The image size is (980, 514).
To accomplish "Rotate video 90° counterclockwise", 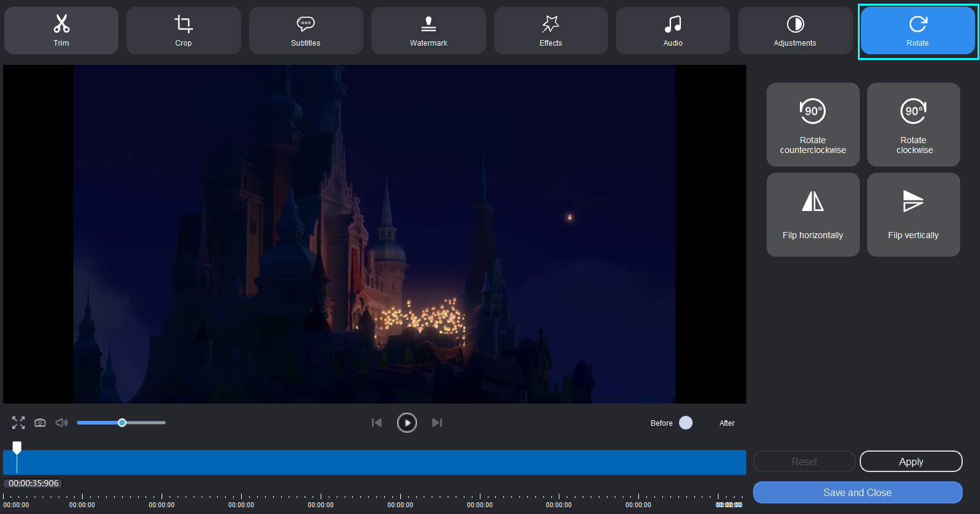I will click(x=813, y=125).
